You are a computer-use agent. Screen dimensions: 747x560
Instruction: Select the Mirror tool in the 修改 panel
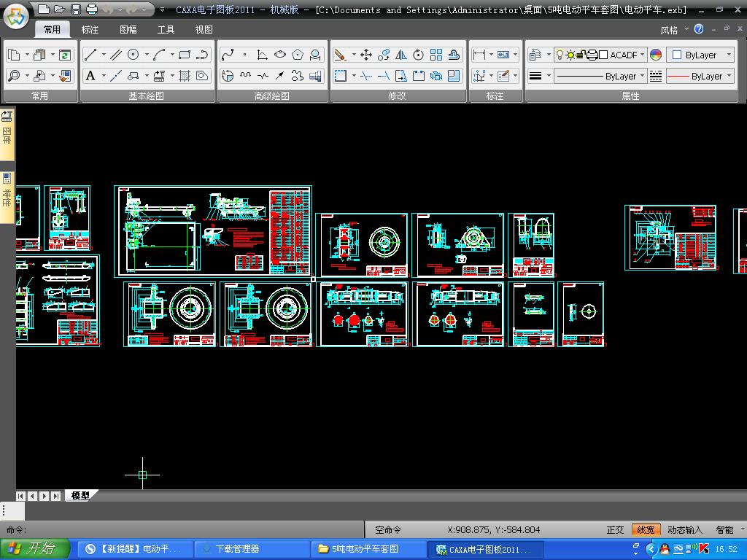click(x=401, y=55)
